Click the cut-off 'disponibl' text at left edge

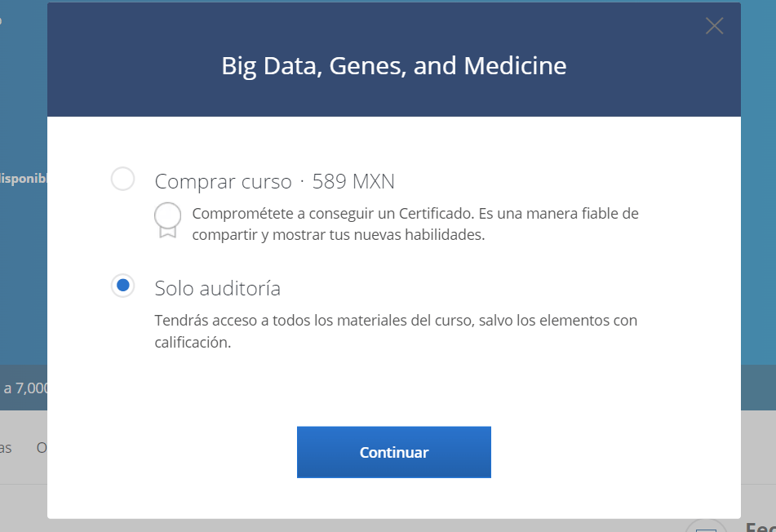tap(24, 178)
